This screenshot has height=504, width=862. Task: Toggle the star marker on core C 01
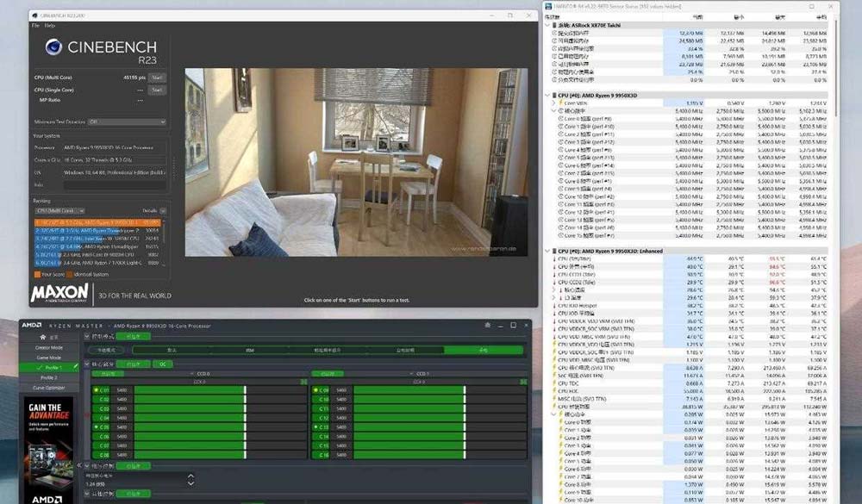(96, 390)
